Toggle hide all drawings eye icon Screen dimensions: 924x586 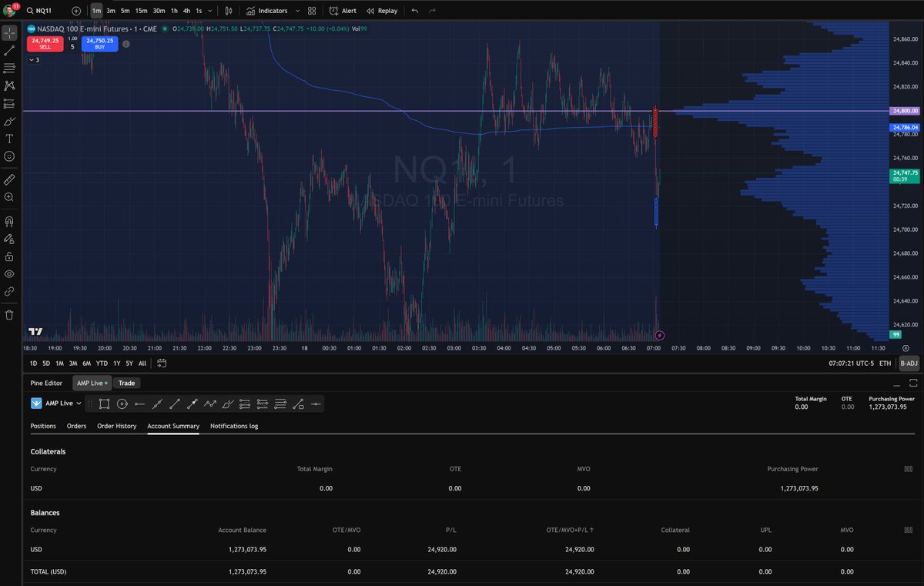tap(9, 274)
